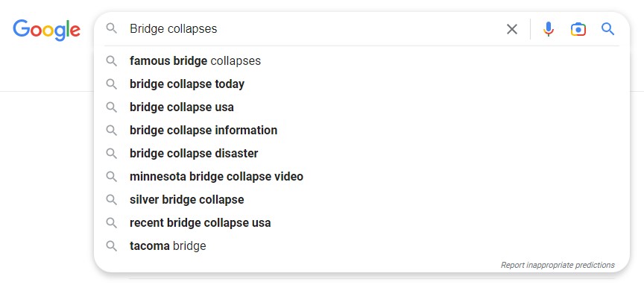
Task: Select suggestion famous bridge collapses
Action: tap(362, 61)
